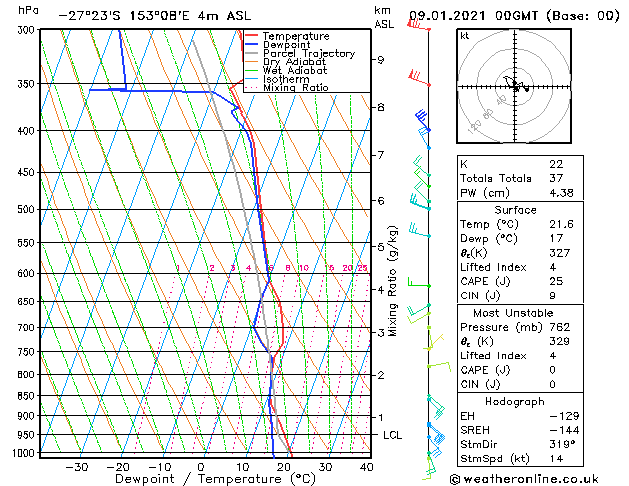
Task: Click the surface CAPE (J) value 25
Action: click(x=556, y=281)
